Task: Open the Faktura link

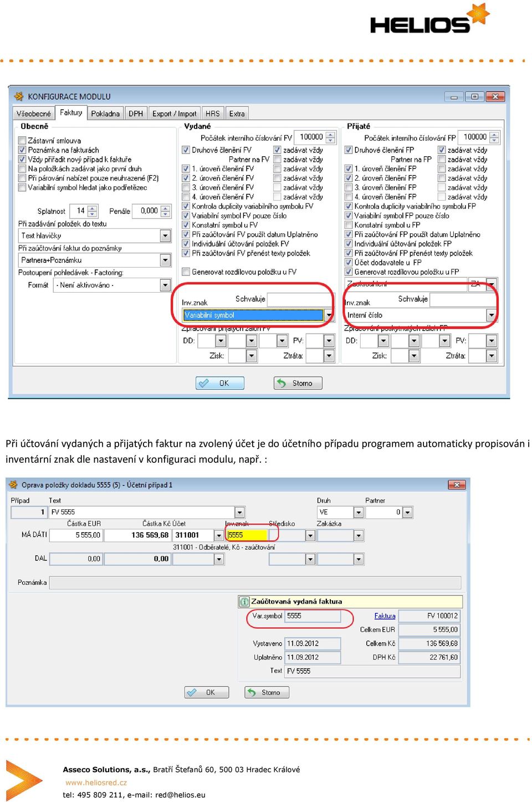Action: (385, 616)
